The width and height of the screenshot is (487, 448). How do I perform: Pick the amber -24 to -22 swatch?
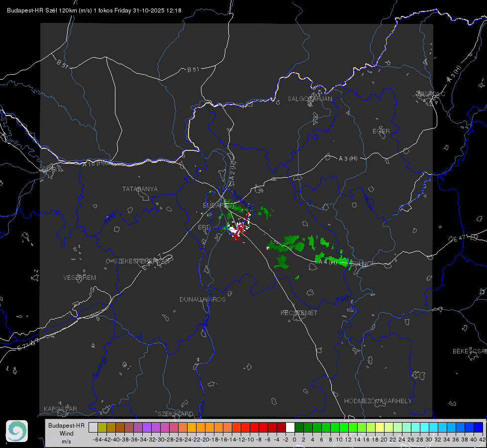click(x=192, y=428)
